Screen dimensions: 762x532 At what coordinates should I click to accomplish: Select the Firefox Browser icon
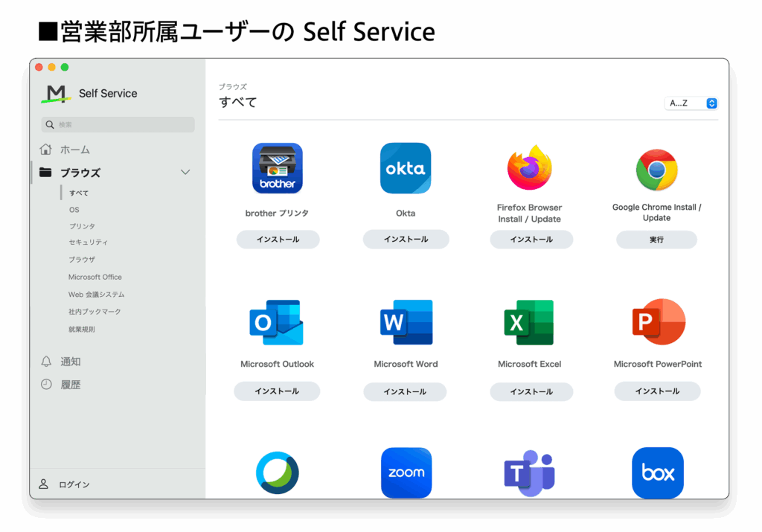point(529,168)
